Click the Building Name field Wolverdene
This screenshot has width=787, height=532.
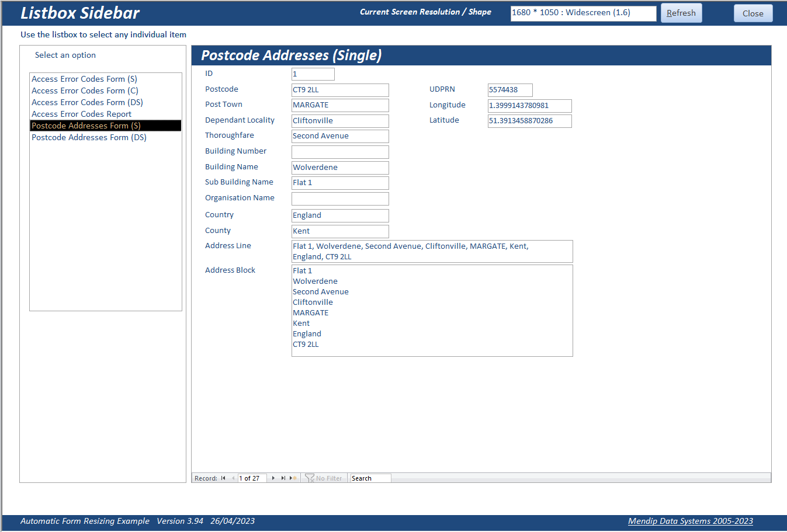(x=340, y=168)
